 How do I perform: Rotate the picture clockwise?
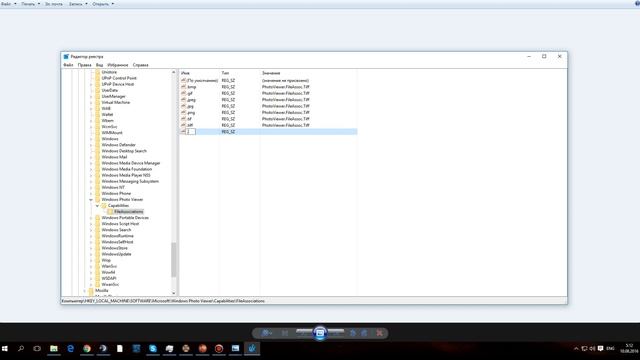point(364,333)
